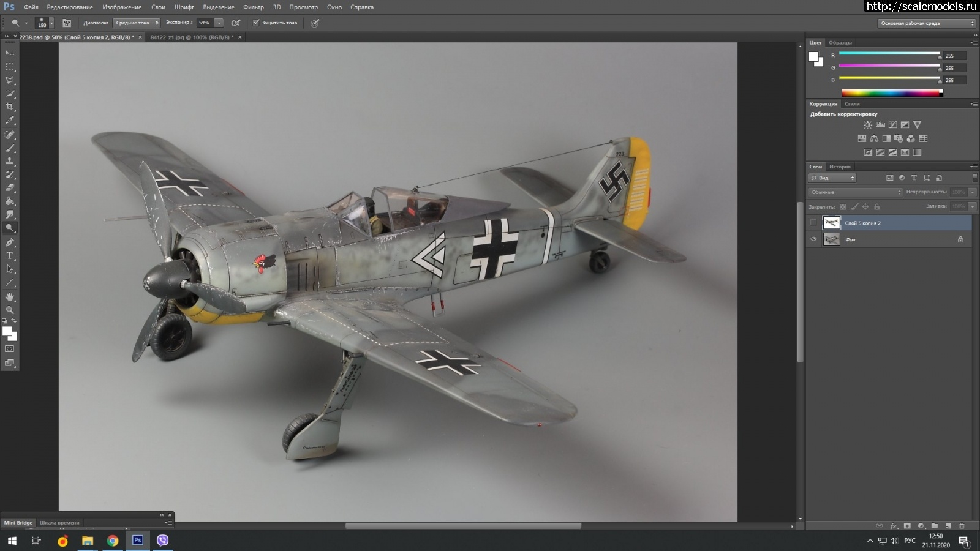Screen dimensions: 980x551
Task: Toggle lock image pixels brush icon
Action: pyautogui.click(x=854, y=207)
